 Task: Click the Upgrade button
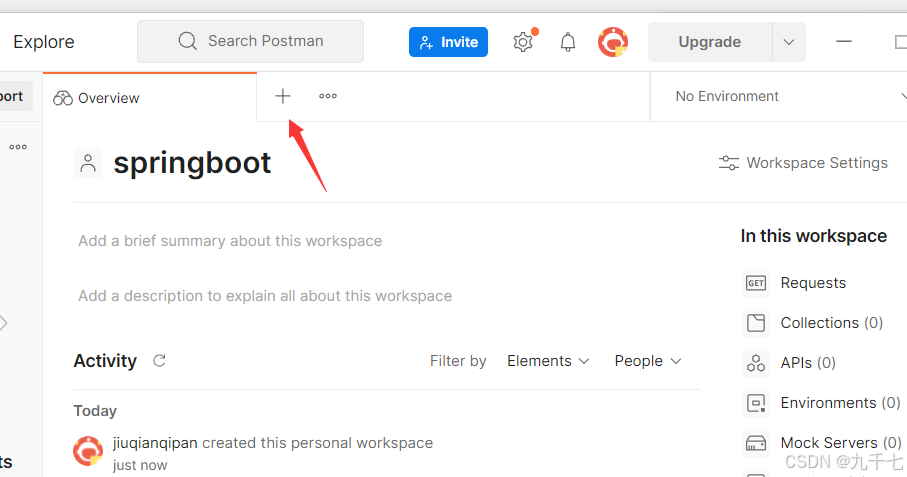(710, 42)
